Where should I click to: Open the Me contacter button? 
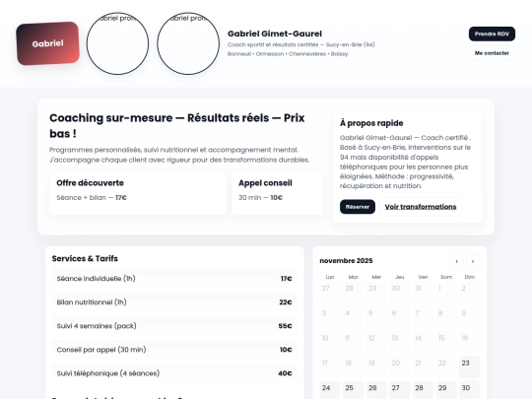(x=492, y=53)
